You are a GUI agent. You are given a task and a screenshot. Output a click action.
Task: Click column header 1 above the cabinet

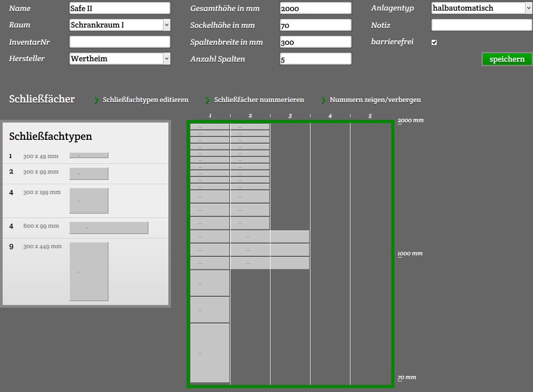tap(210, 116)
